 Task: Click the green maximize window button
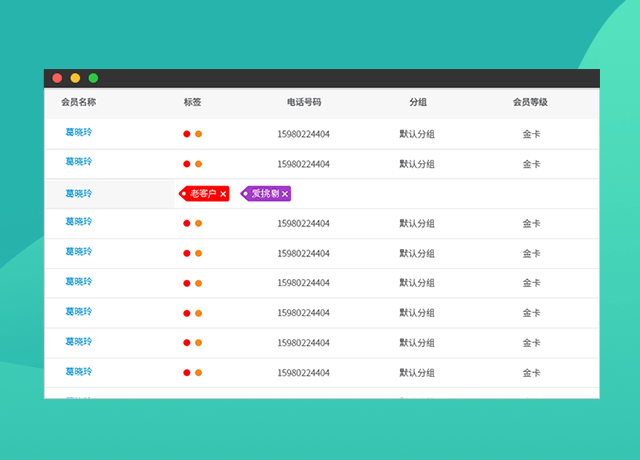[93, 78]
